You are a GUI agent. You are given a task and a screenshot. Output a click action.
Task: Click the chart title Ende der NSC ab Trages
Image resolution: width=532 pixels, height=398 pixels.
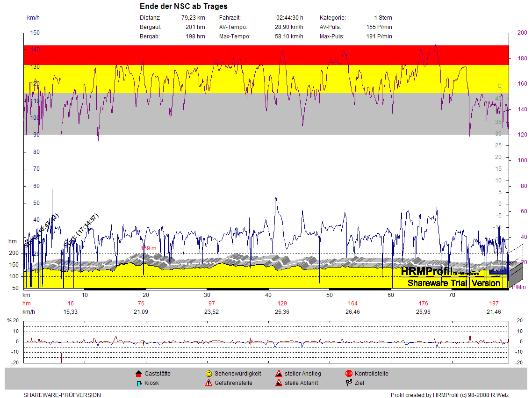click(184, 7)
